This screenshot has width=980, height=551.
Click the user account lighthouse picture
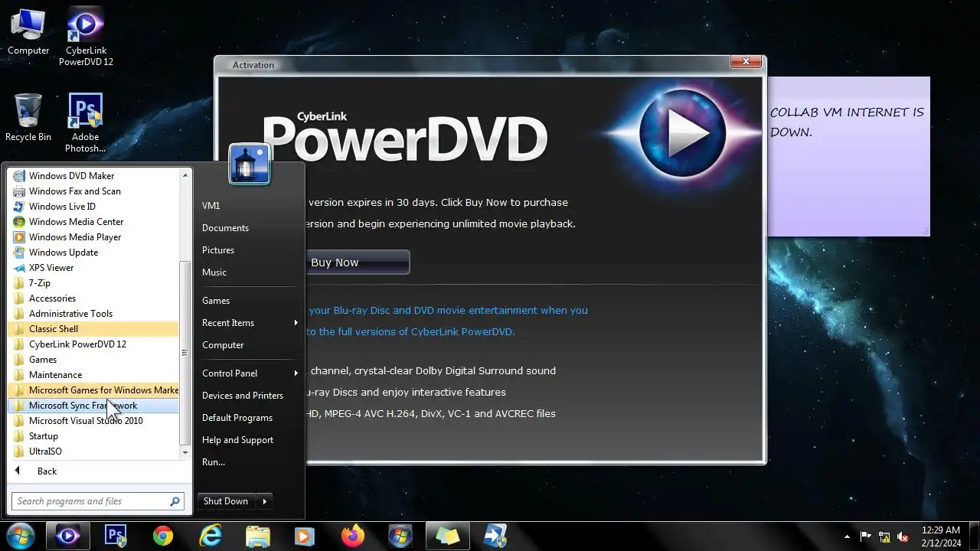point(249,164)
